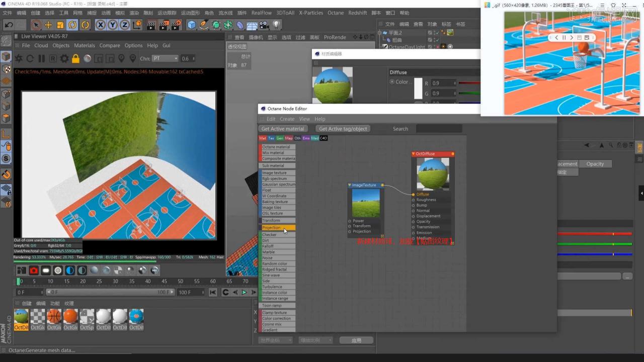Viewport: 644px width, 362px height.
Task: Click Get Active tag/object button
Action: [x=343, y=129]
